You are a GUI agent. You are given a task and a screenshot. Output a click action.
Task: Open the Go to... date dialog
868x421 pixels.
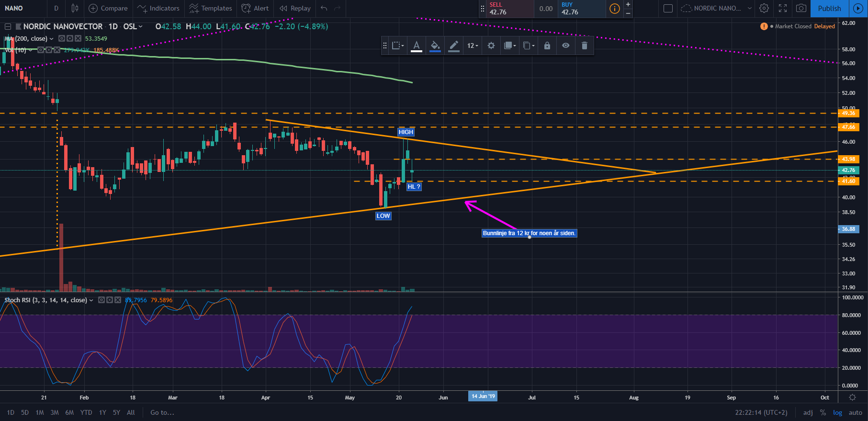[x=162, y=412]
